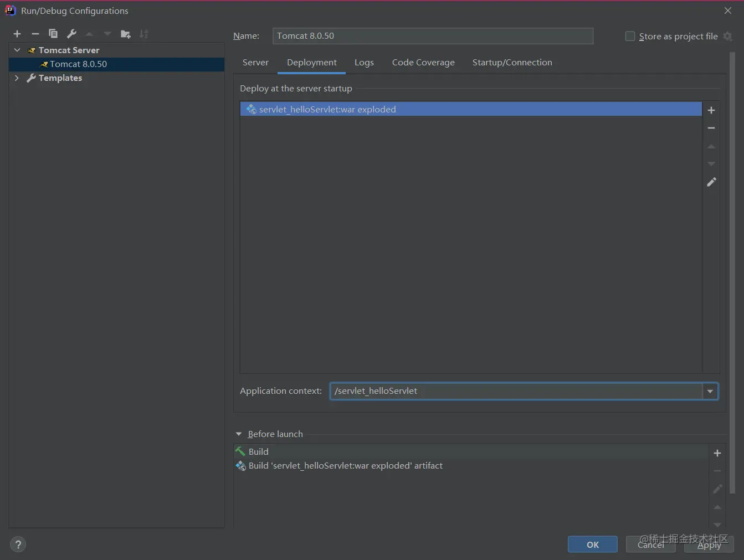Open the Startup/Connection tab
The image size is (744, 560).
512,63
